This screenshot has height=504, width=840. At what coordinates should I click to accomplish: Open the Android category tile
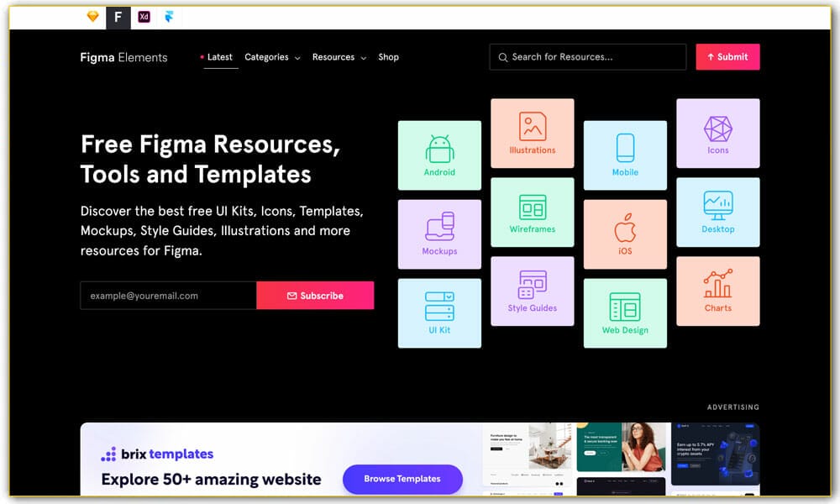439,155
